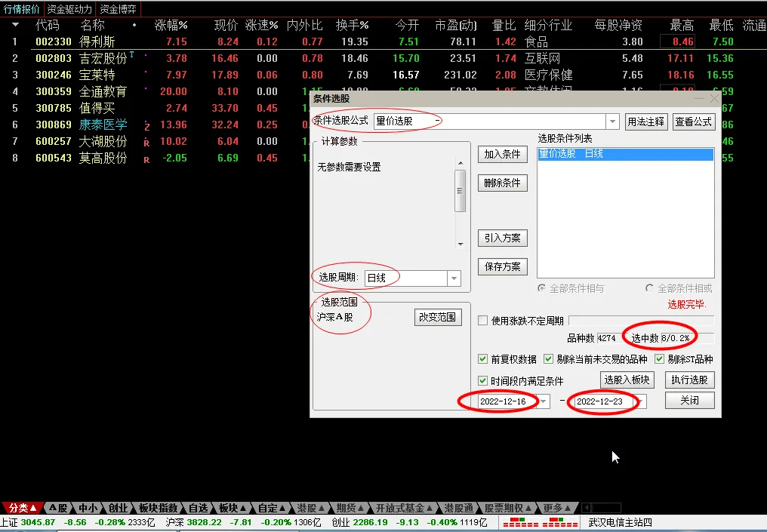The height and width of the screenshot is (532, 767).
Task: Minimize the 条件选股 dialog
Action: (699, 99)
